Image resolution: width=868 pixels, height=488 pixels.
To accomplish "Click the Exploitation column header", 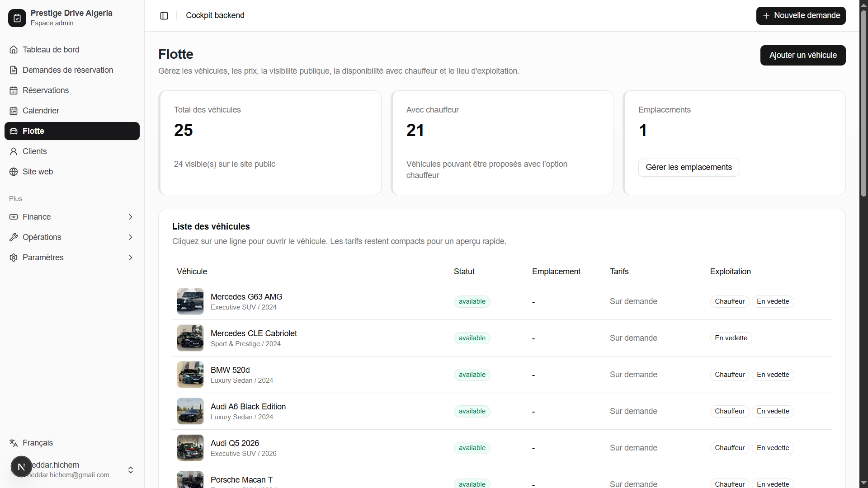I will pos(730,272).
